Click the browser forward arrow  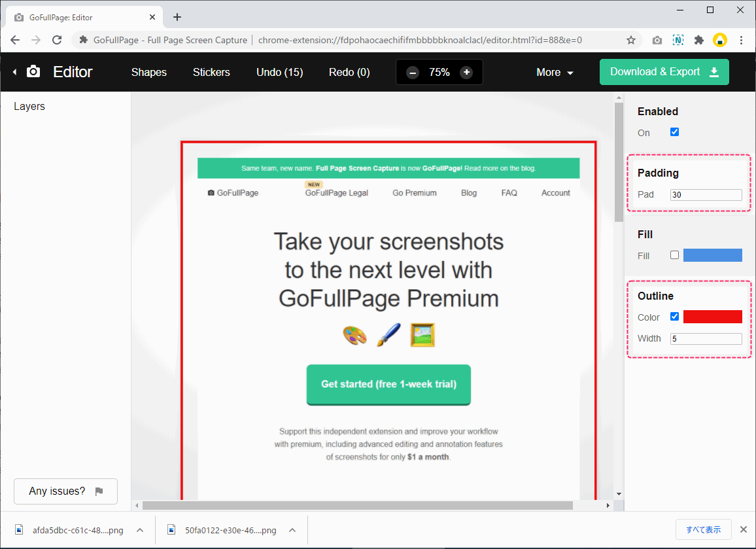point(36,40)
